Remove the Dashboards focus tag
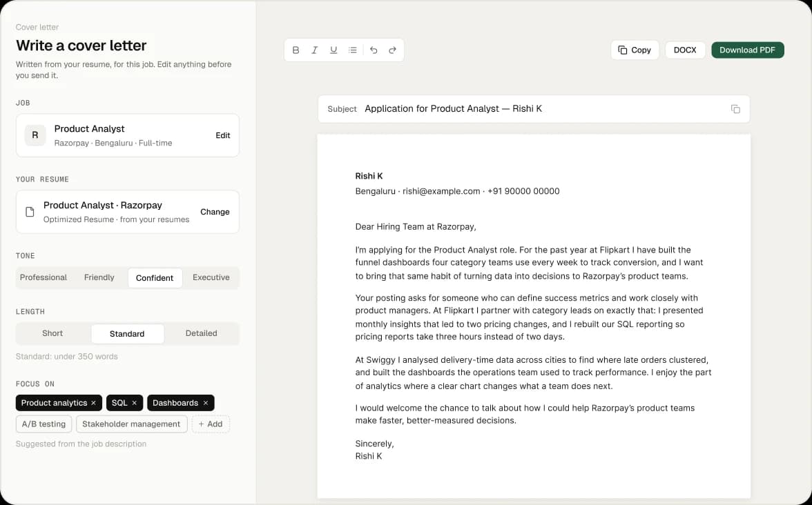812x505 pixels. (x=206, y=403)
